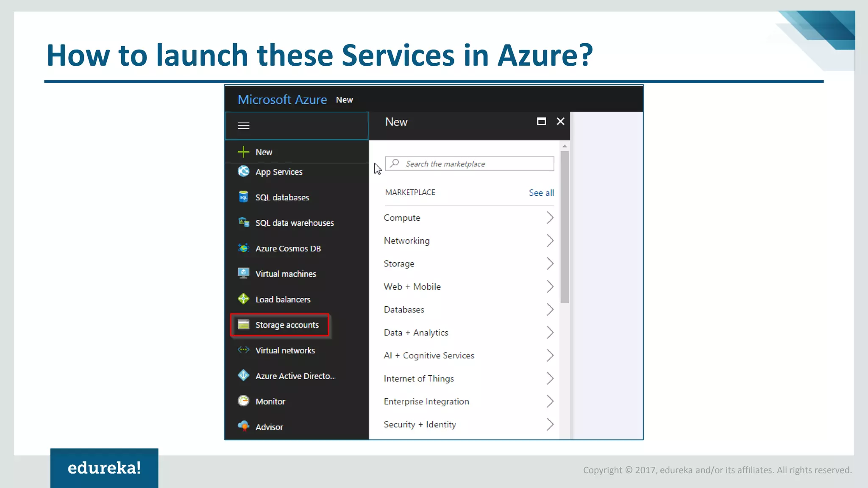The width and height of the screenshot is (868, 488).
Task: Open App Services from the sidebar
Action: coord(279,172)
